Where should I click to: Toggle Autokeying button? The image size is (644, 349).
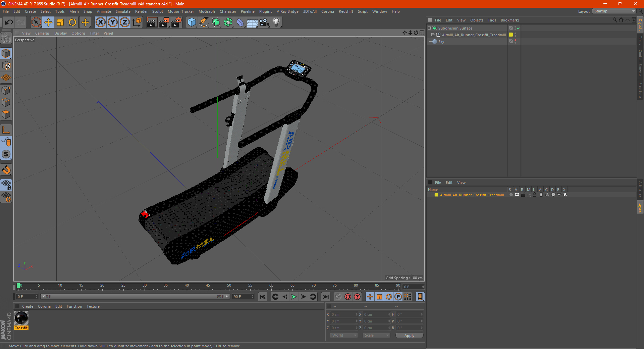(x=348, y=297)
